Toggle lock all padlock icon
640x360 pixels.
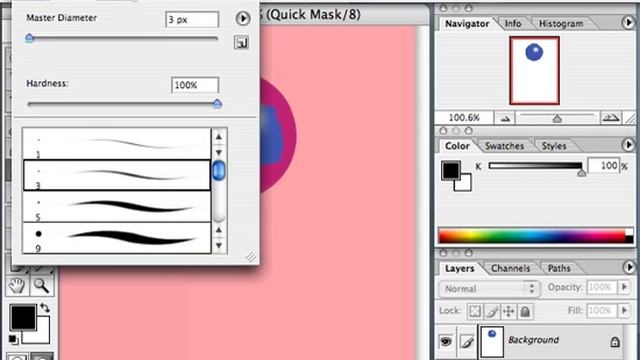pyautogui.click(x=525, y=311)
